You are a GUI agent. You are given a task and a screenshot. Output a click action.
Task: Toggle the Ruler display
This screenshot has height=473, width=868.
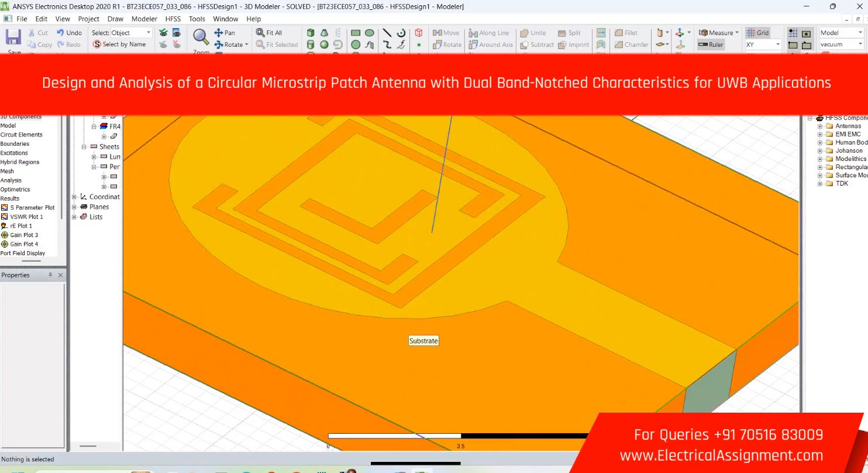click(x=711, y=44)
